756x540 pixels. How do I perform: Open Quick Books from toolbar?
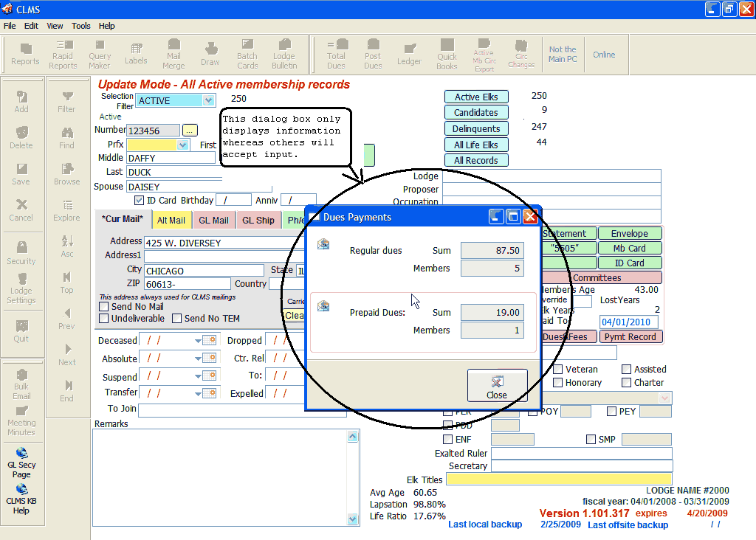point(447,54)
